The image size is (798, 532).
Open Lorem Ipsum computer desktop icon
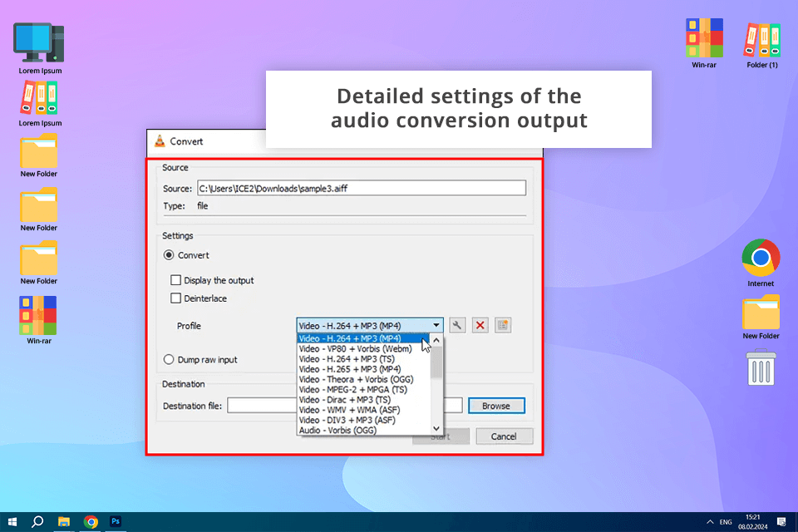tap(39, 43)
